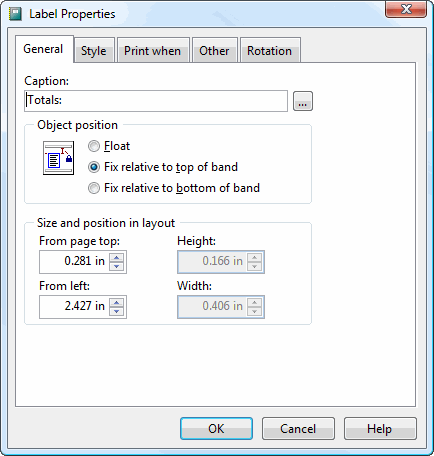Increase From page top value
Viewport: 434px width, 456px height.
coord(117,257)
